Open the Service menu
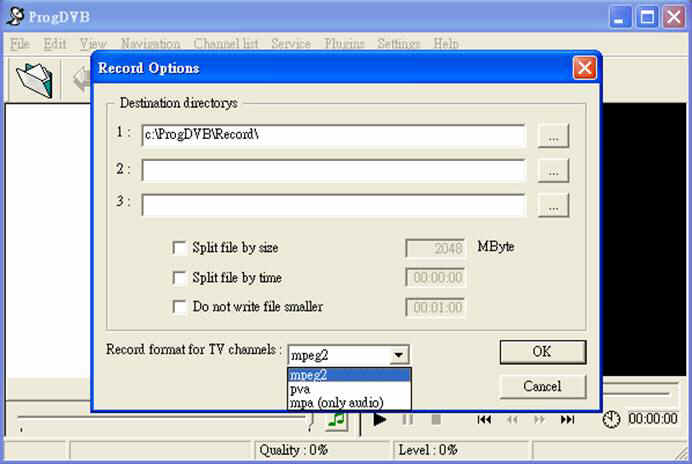The height and width of the screenshot is (464, 692). (291, 44)
